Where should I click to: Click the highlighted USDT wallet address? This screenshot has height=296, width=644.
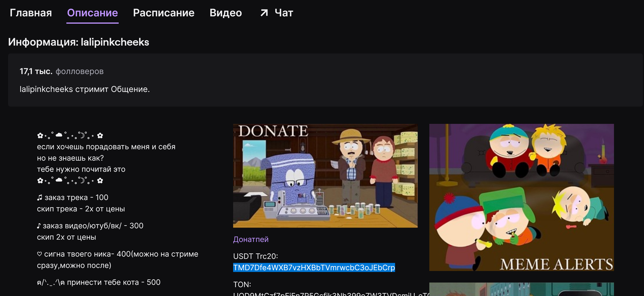[x=314, y=268]
